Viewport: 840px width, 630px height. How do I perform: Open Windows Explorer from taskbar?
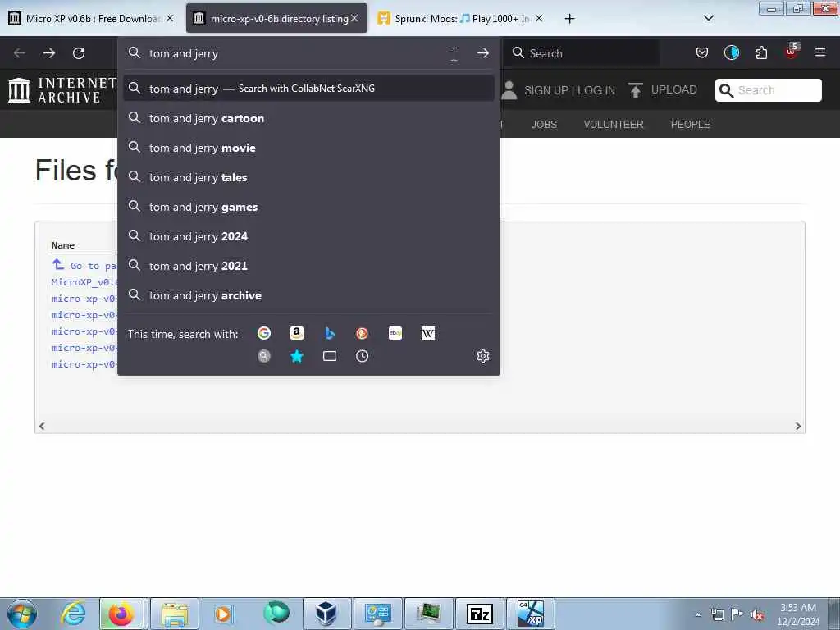tap(175, 614)
